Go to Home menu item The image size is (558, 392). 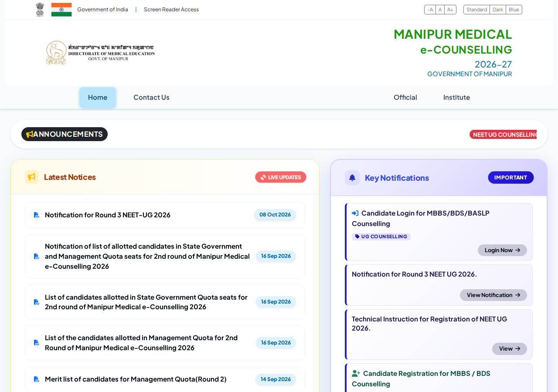coord(98,97)
